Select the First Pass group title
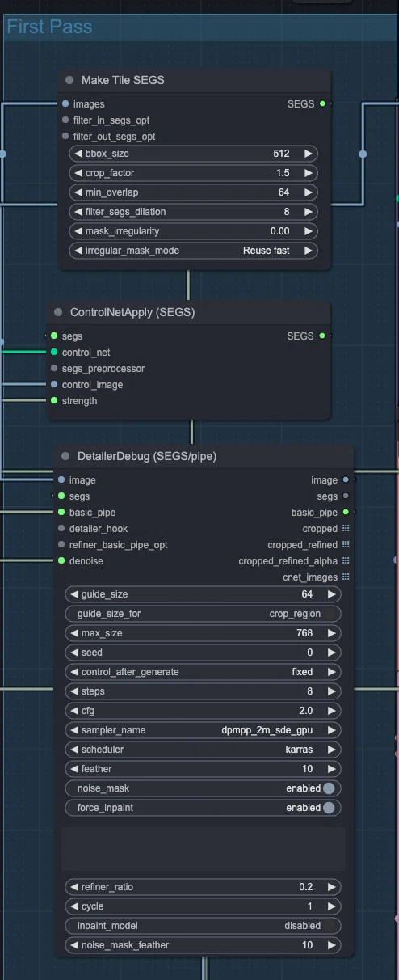Viewport: 399px width, 980px height. coord(49,27)
